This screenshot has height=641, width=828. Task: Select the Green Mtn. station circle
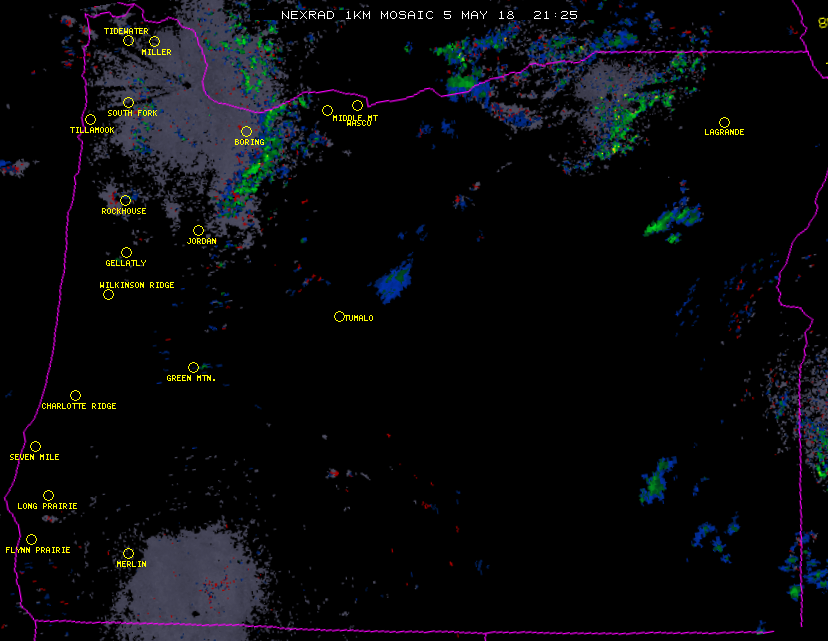click(x=193, y=367)
